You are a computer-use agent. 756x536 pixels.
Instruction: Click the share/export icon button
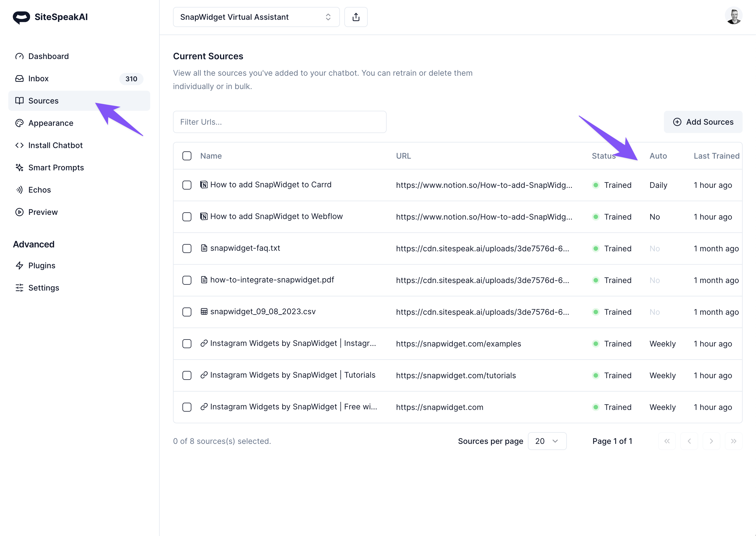pyautogui.click(x=355, y=17)
